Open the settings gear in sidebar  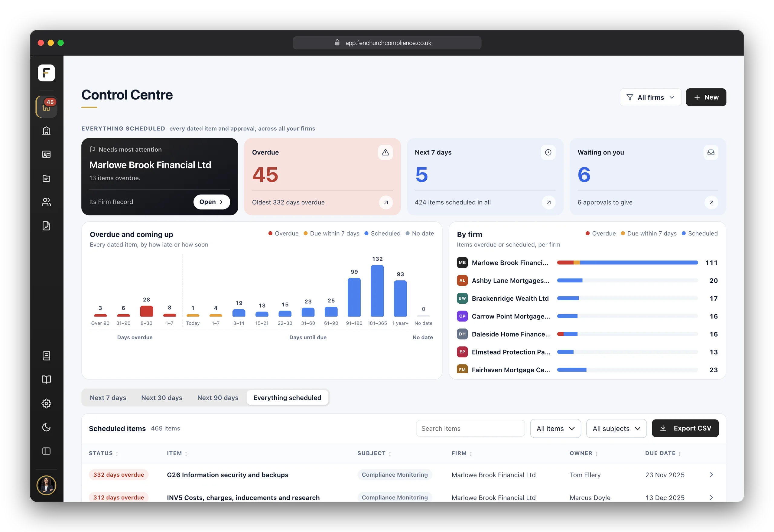click(x=46, y=403)
